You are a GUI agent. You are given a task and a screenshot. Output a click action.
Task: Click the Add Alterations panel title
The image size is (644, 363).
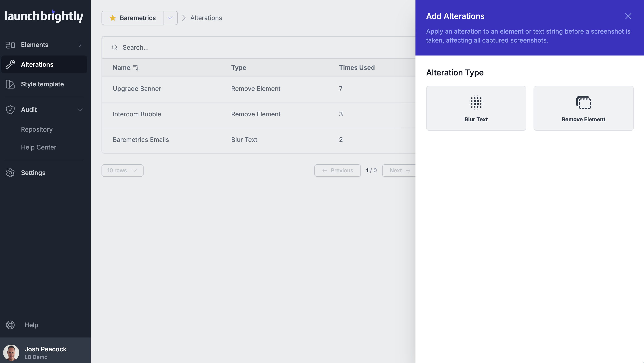pyautogui.click(x=455, y=16)
